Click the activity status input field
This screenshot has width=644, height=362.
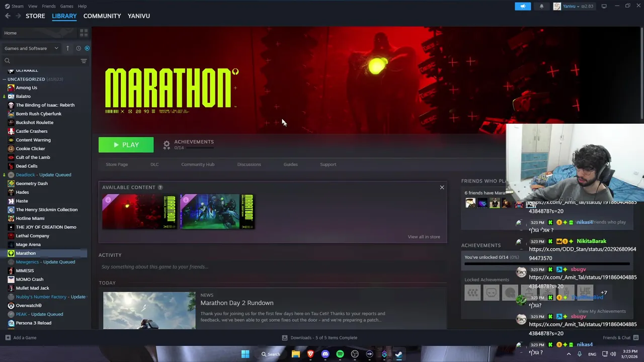point(272,266)
